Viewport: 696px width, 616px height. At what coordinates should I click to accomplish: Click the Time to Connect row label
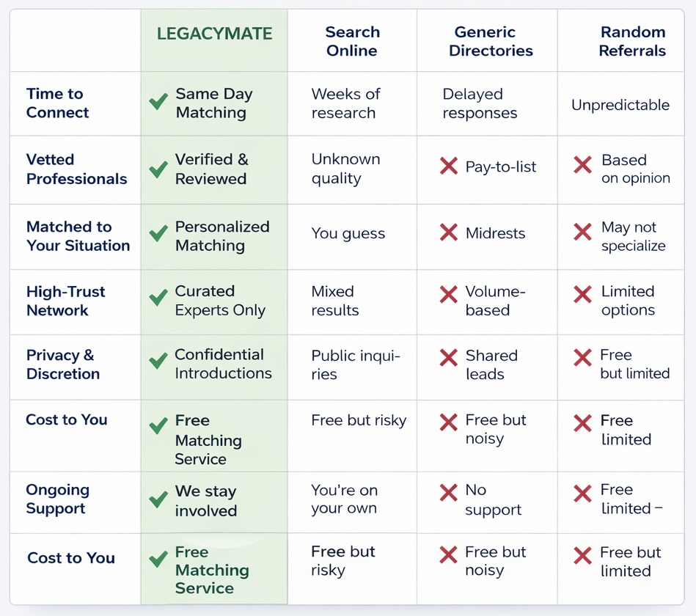[57, 103]
